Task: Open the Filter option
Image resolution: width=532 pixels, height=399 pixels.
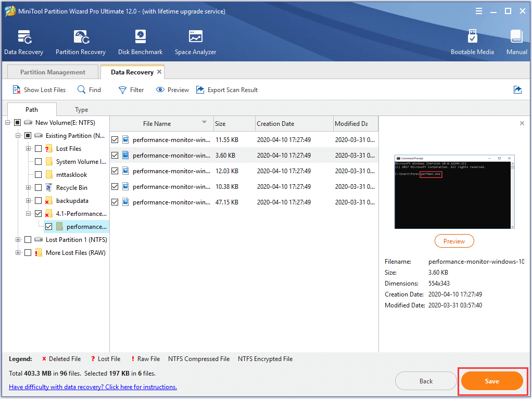Action: coord(131,90)
